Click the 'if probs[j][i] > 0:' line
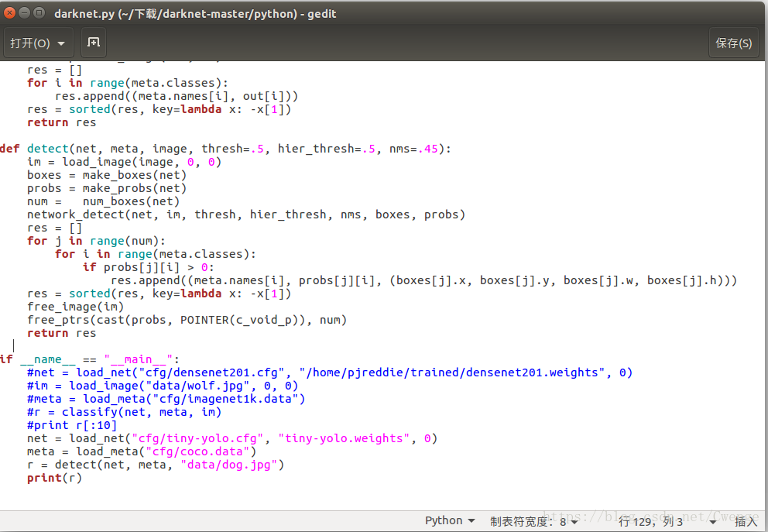768x532 pixels. point(149,267)
